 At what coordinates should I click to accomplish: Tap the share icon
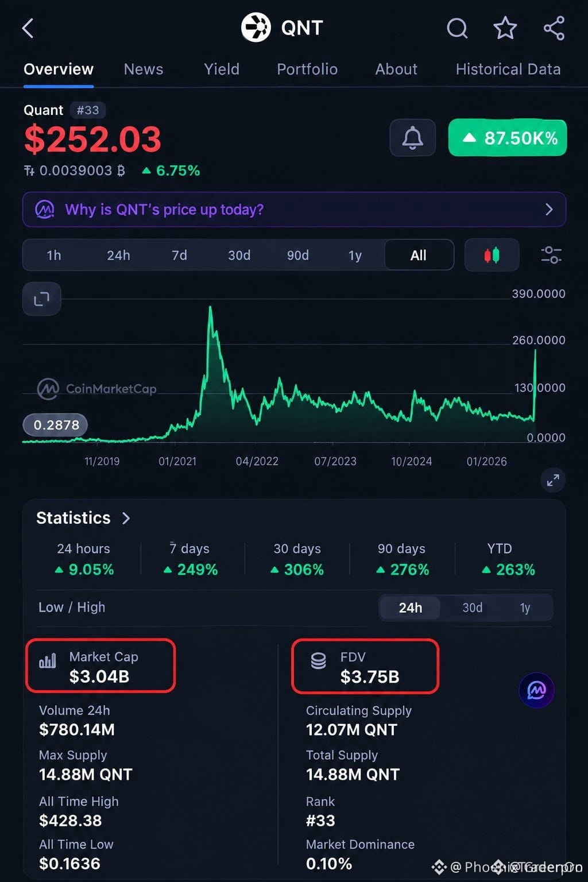554,28
